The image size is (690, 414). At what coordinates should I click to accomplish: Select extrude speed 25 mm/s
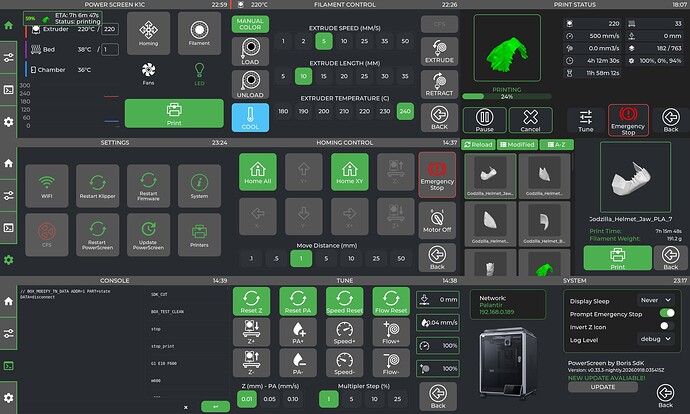[x=364, y=41]
